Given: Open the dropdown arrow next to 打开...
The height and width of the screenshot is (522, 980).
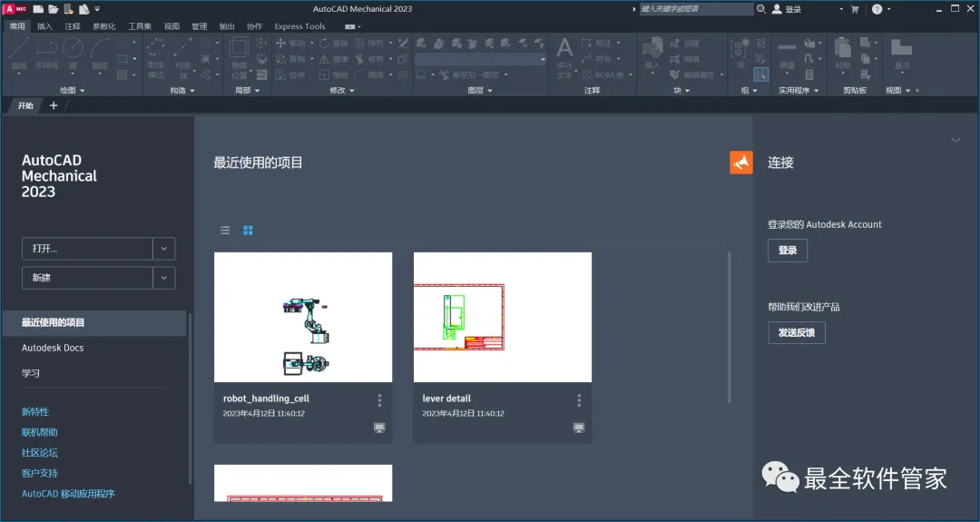Looking at the screenshot, I should click(x=163, y=248).
